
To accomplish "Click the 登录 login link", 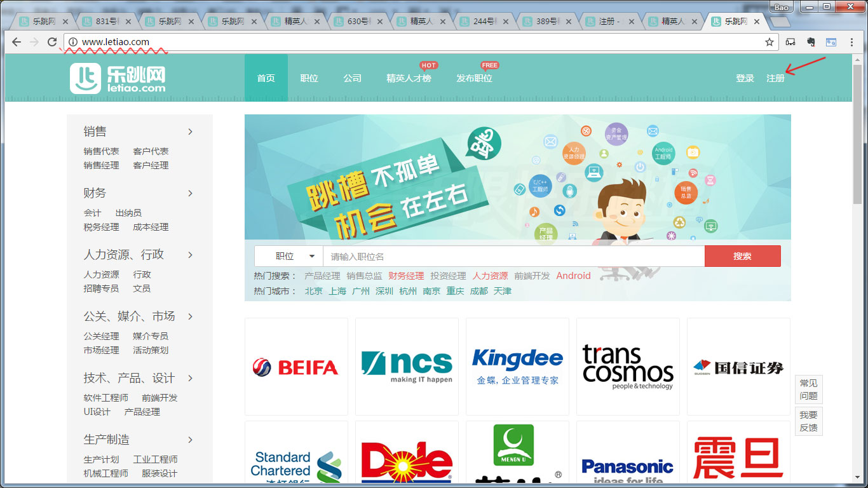I will click(745, 78).
